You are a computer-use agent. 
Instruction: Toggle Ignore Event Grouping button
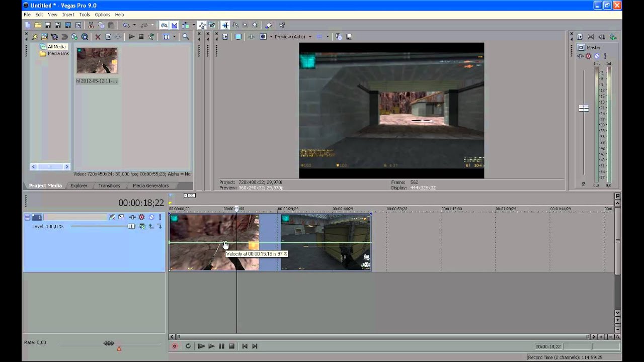(x=212, y=25)
